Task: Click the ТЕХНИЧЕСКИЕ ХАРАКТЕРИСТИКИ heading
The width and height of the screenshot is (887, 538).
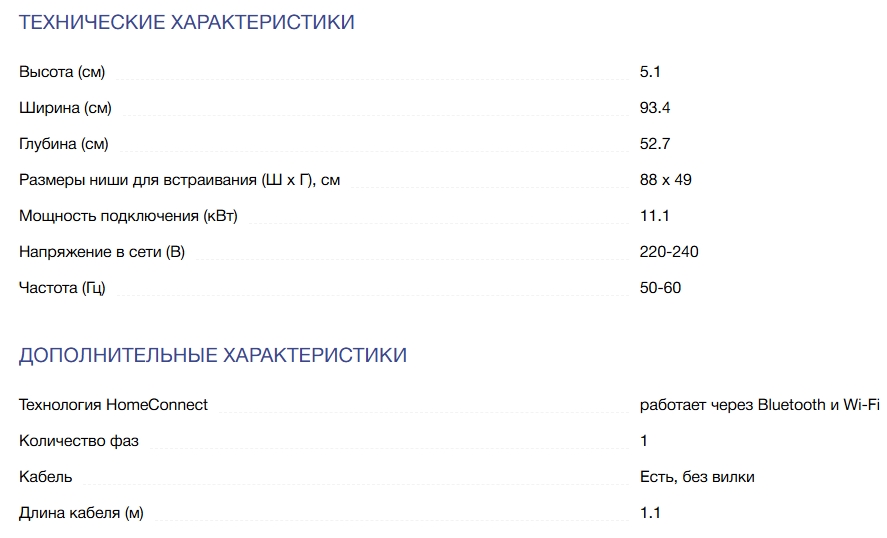Action: pyautogui.click(x=187, y=22)
